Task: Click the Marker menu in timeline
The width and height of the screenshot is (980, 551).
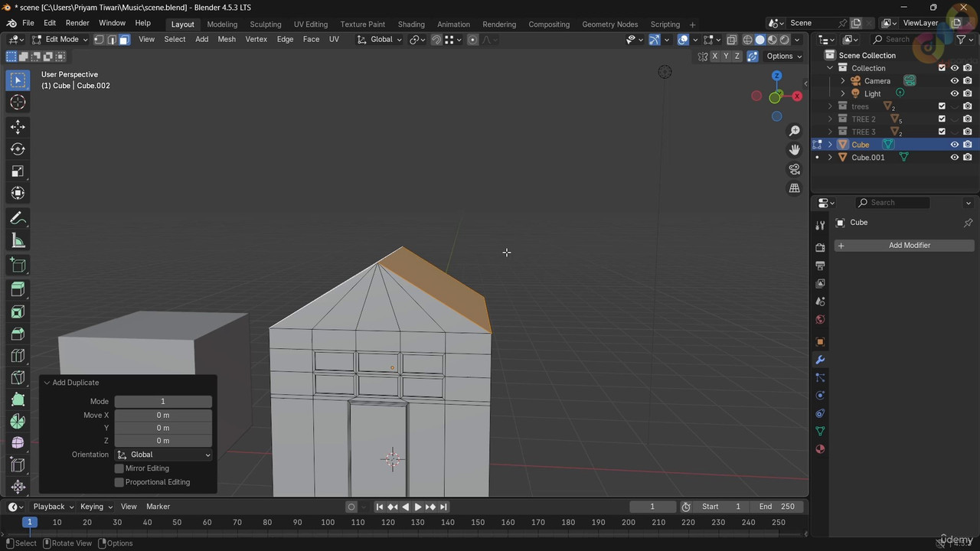Action: coord(158,507)
